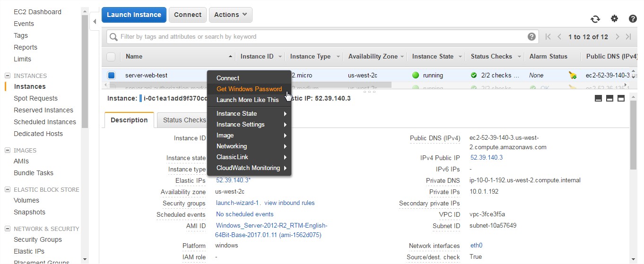This screenshot has height=264, width=644.
Task: Click the status checks green check icon
Action: [474, 75]
